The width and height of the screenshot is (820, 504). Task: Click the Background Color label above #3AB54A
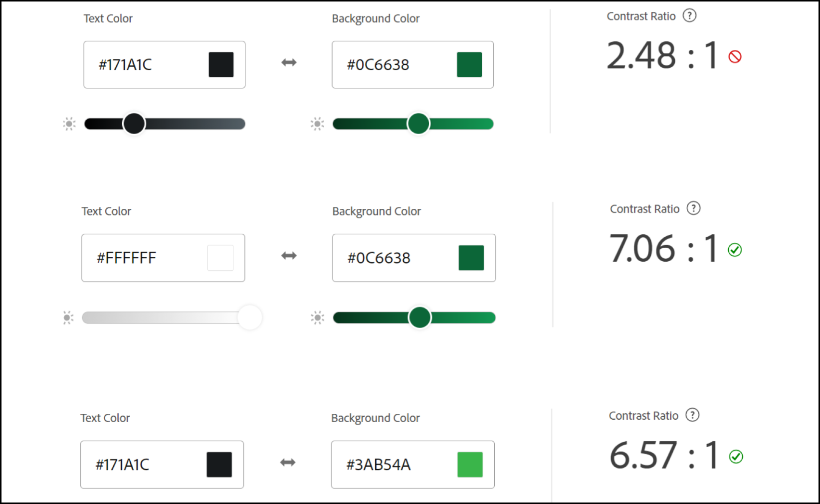point(376,418)
